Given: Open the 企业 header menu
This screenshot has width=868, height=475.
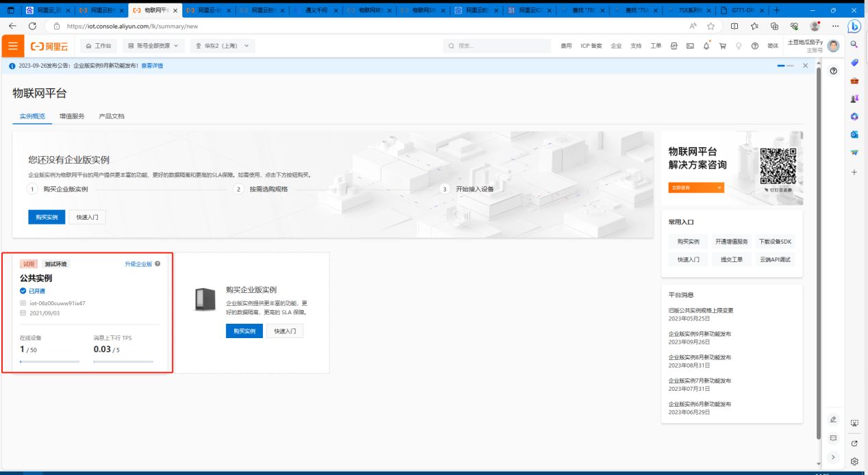Looking at the screenshot, I should [x=616, y=46].
